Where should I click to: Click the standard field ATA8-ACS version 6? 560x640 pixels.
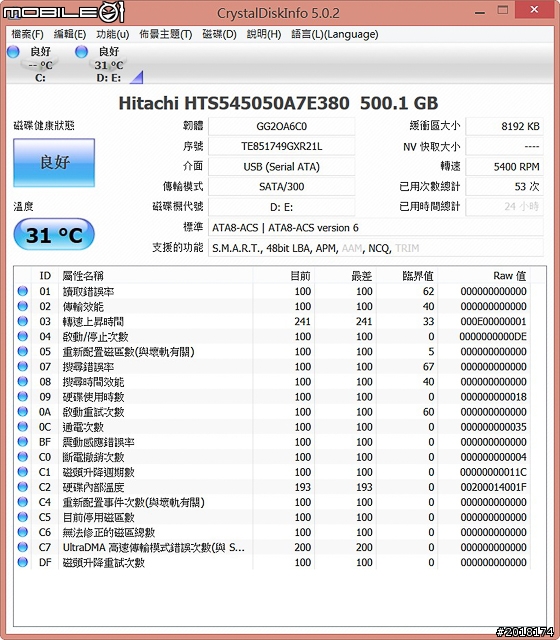tap(376, 227)
